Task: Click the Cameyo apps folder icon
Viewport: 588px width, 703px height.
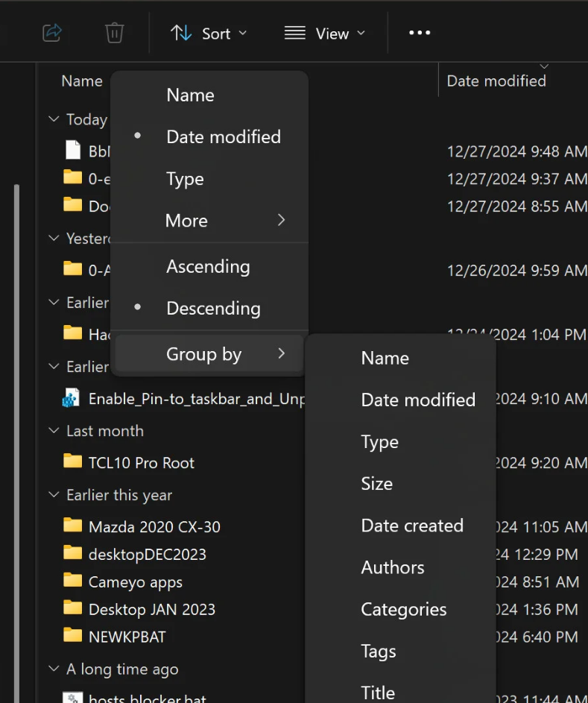Action: coord(72,581)
